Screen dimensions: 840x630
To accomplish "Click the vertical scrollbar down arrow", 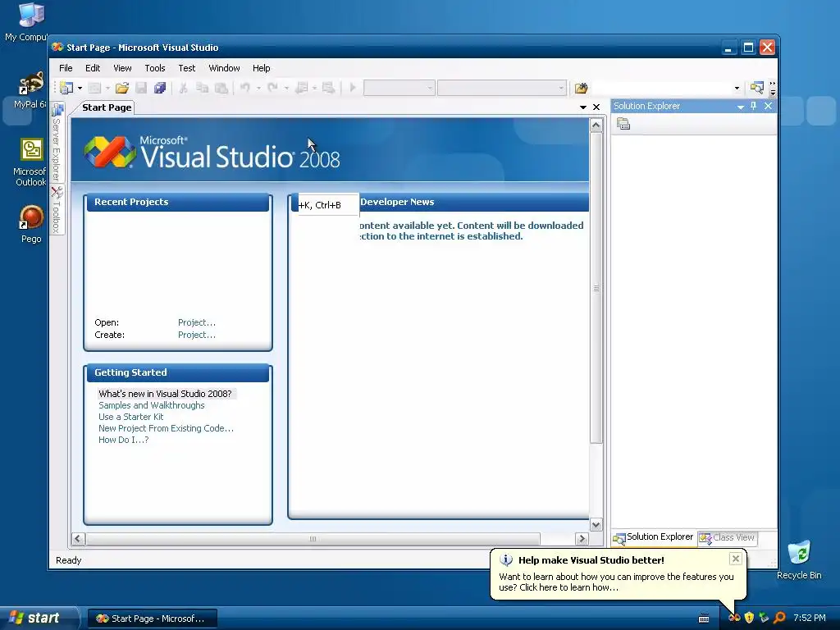I will [x=596, y=524].
